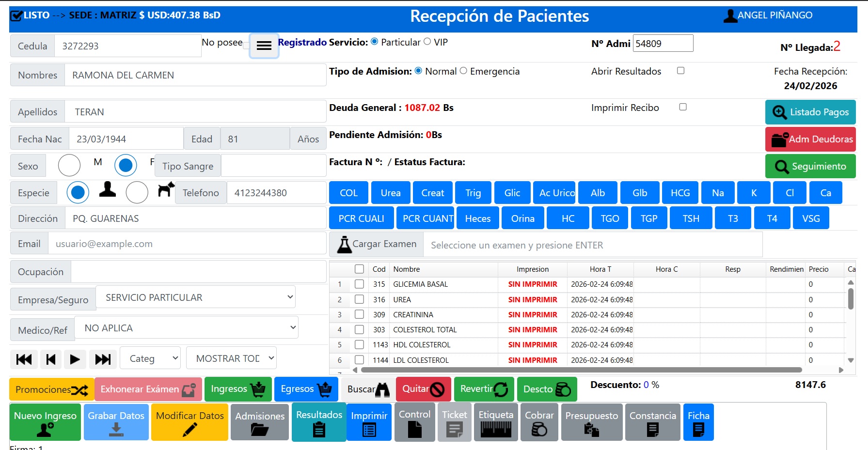This screenshot has width=868, height=450.
Task: Jump to first record with skip-back icon
Action: (x=24, y=359)
